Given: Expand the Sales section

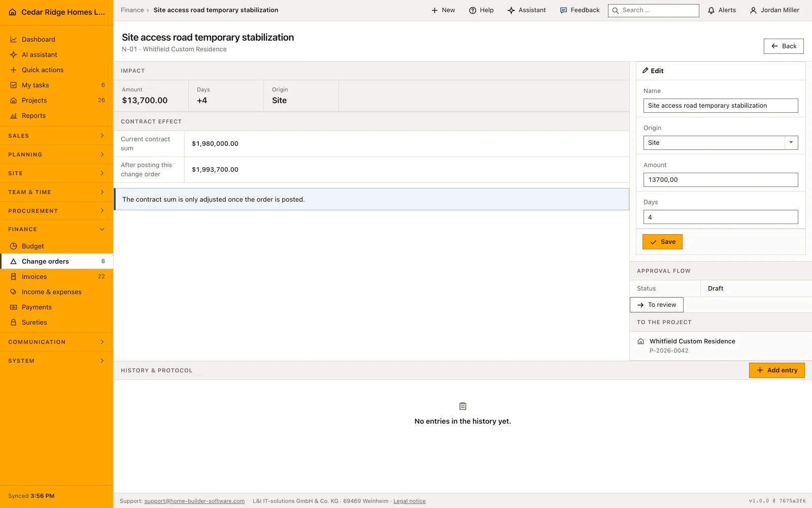Looking at the screenshot, I should pos(56,136).
